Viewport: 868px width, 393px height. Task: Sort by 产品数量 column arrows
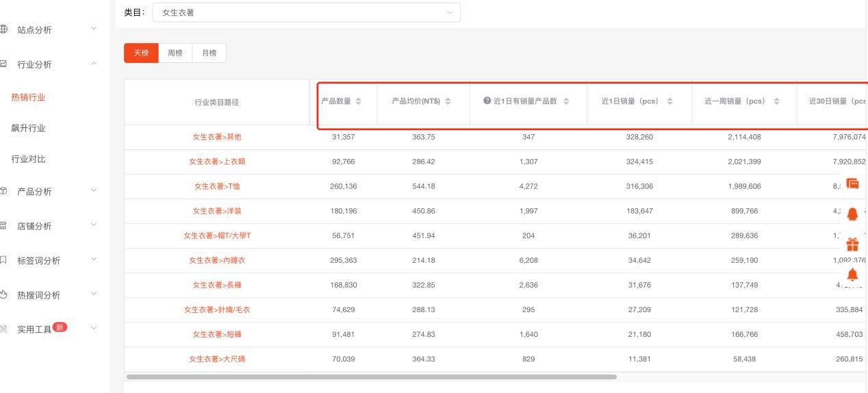coord(358,101)
